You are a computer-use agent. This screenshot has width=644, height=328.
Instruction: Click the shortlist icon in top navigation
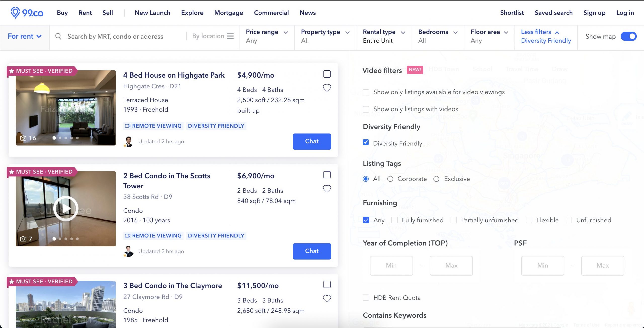[x=512, y=13]
